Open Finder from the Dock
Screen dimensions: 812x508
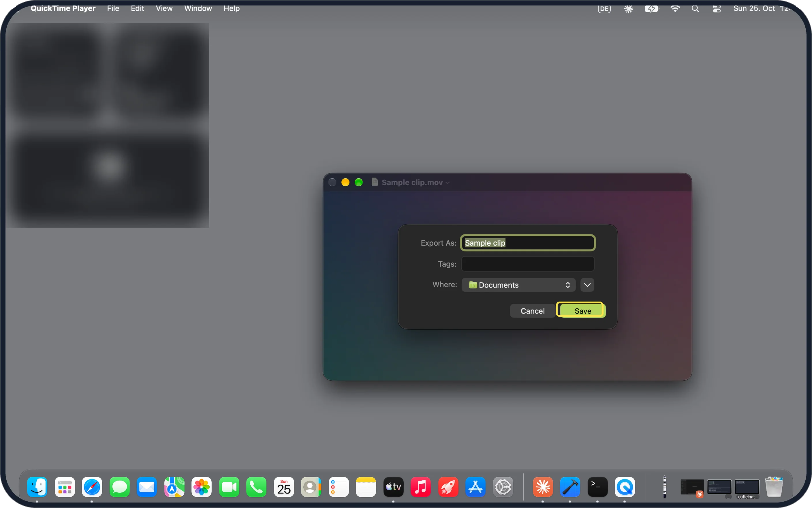tap(37, 487)
